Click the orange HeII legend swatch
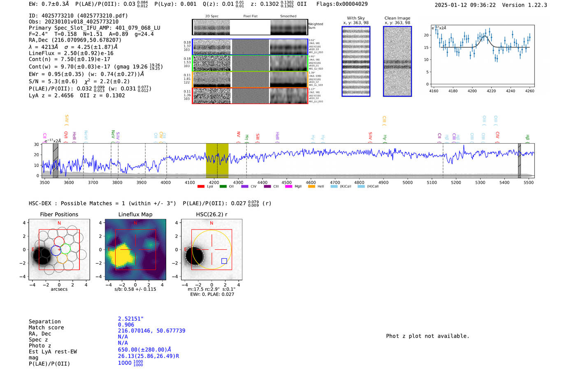Screen dimensions: 576x392 click(x=311, y=187)
